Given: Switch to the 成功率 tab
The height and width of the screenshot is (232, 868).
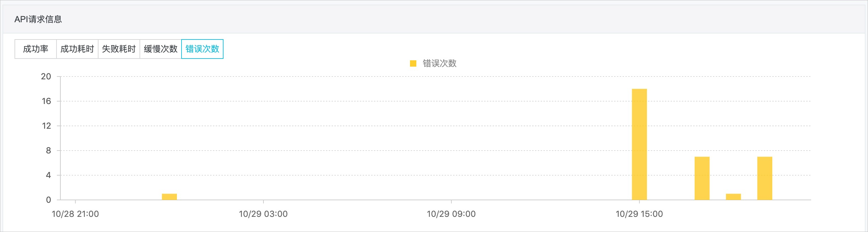Looking at the screenshot, I should pos(36,49).
